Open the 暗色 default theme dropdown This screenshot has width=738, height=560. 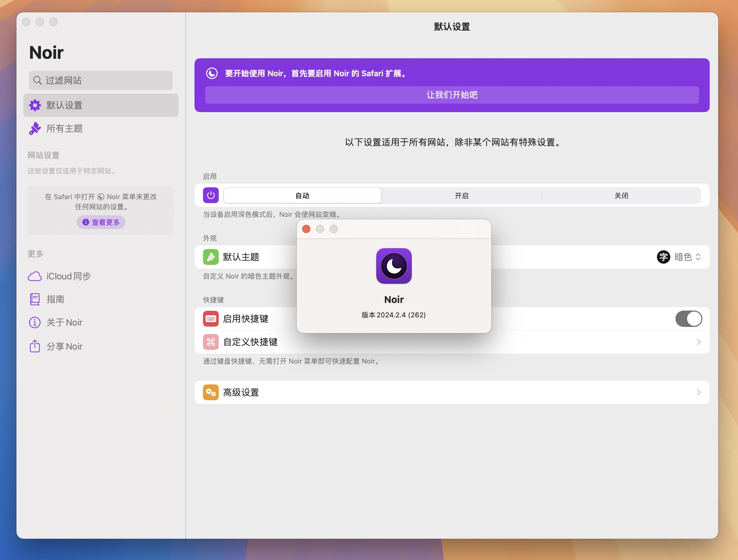tap(679, 257)
